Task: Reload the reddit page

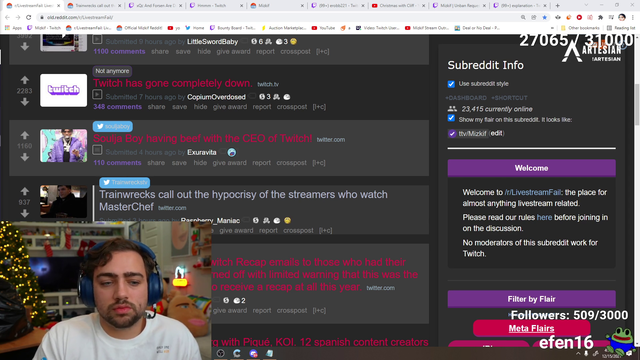Action: coord(28,17)
